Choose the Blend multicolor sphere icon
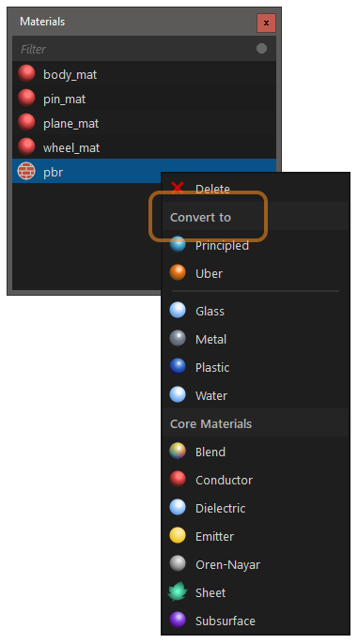358x644 pixels. [178, 452]
